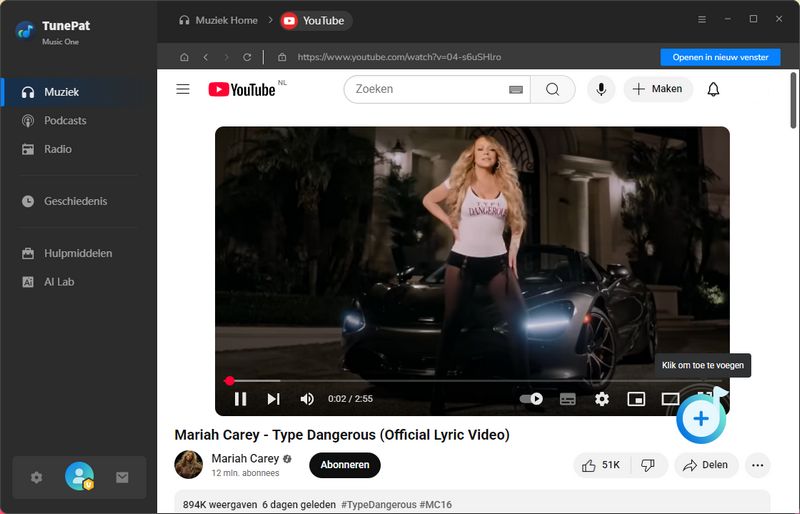
Task: Click the video progress bar
Action: (x=472, y=381)
